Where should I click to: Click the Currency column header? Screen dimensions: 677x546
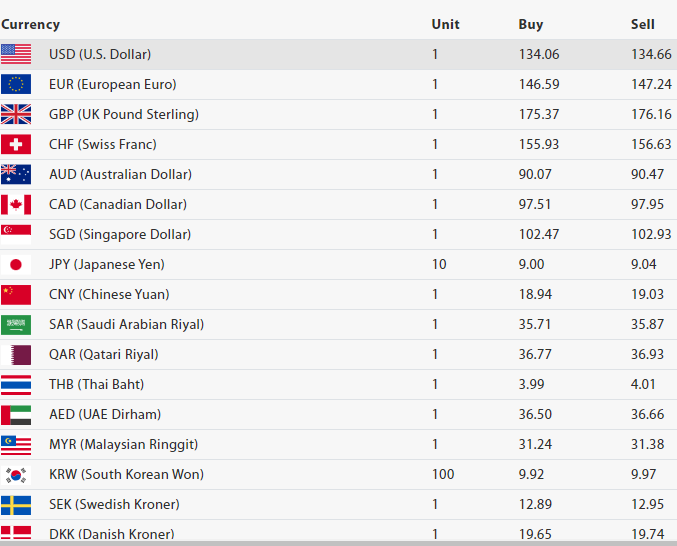pyautogui.click(x=30, y=24)
